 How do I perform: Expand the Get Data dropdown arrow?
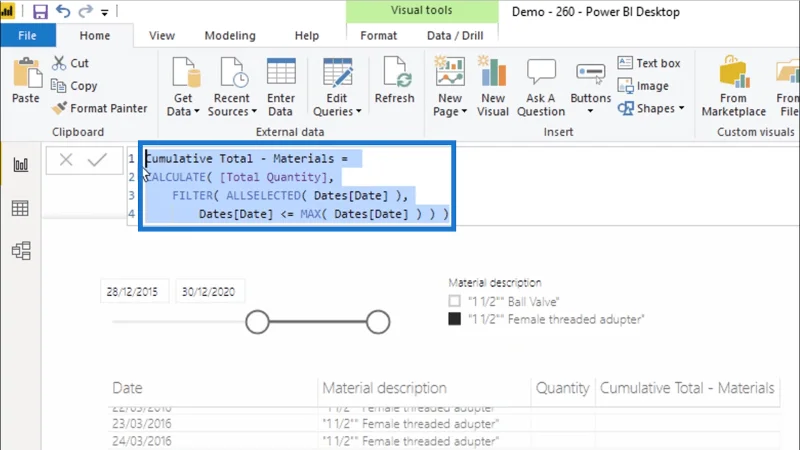point(197,111)
